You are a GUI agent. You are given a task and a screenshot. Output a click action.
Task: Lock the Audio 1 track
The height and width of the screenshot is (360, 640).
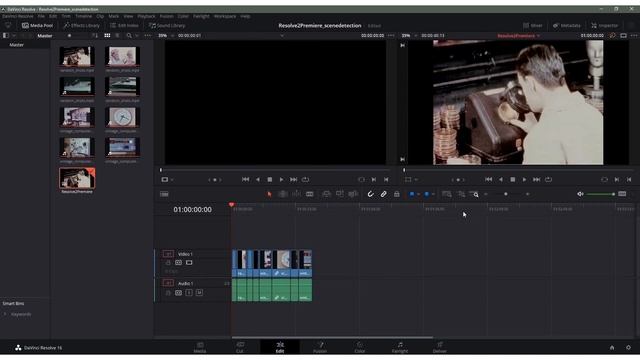pos(168,293)
